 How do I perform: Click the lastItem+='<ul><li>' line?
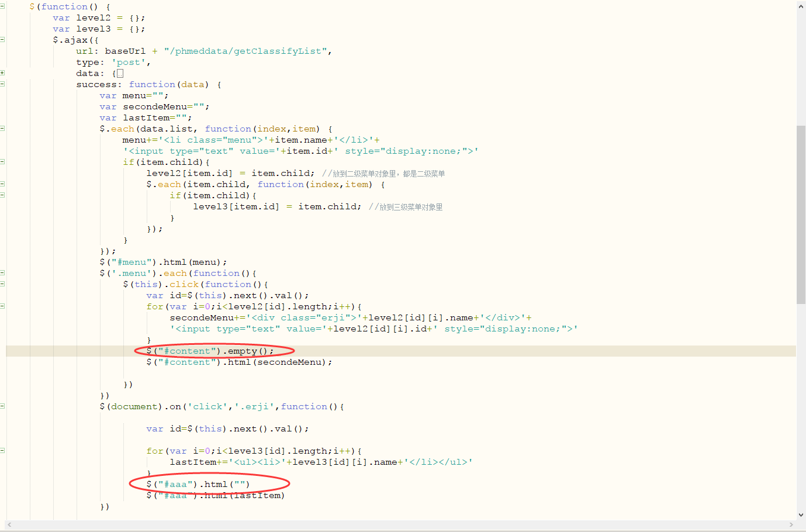(321, 462)
